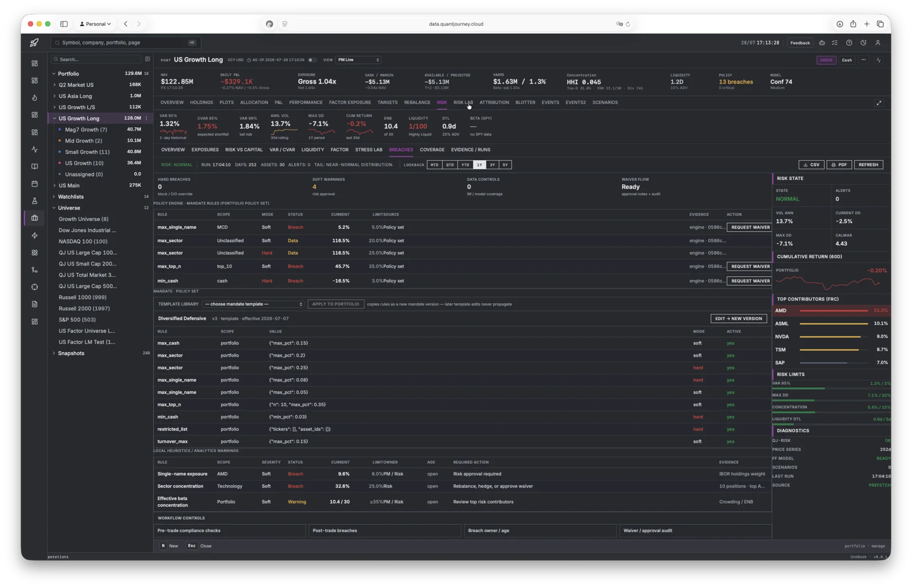The image size is (912, 588).
Task: Open the book icon in the sidebar
Action: click(x=35, y=167)
